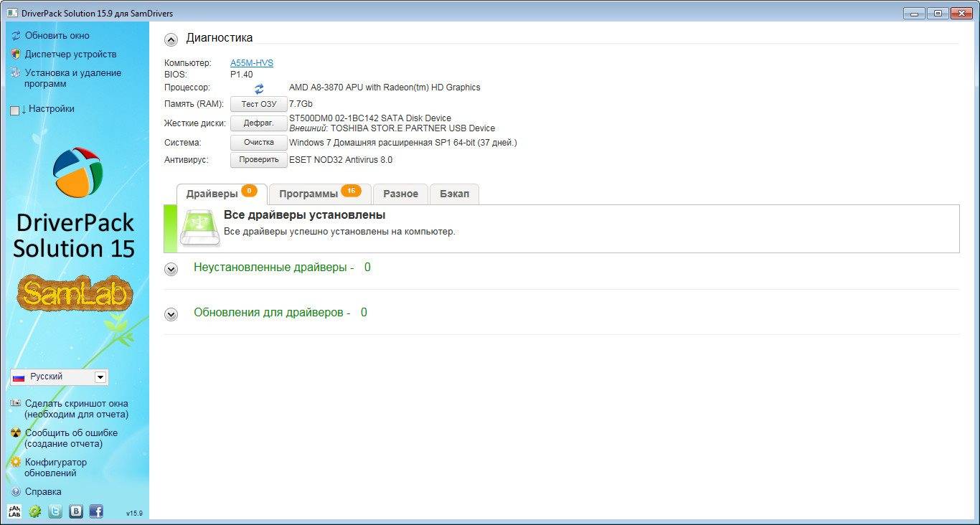The height and width of the screenshot is (525, 980).
Task: Collapse the Диагностика section
Action: click(x=171, y=39)
